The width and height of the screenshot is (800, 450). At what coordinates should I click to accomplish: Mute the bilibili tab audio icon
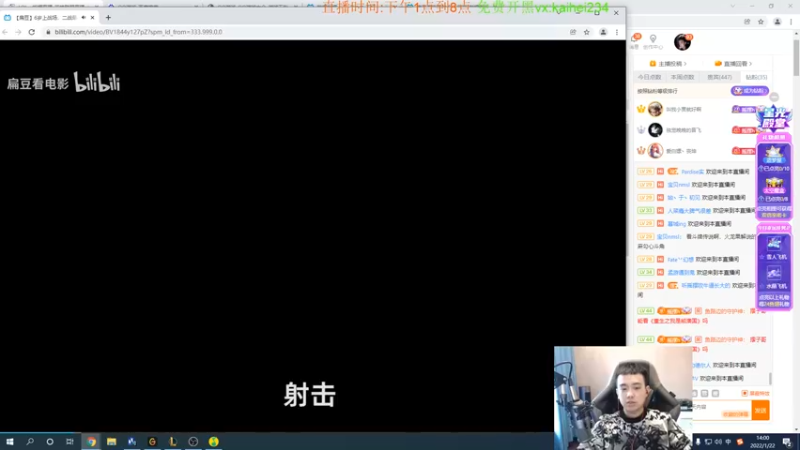84,17
